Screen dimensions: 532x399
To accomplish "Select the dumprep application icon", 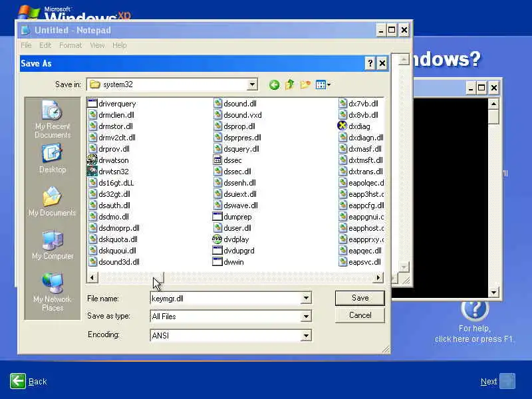I will click(217, 217).
